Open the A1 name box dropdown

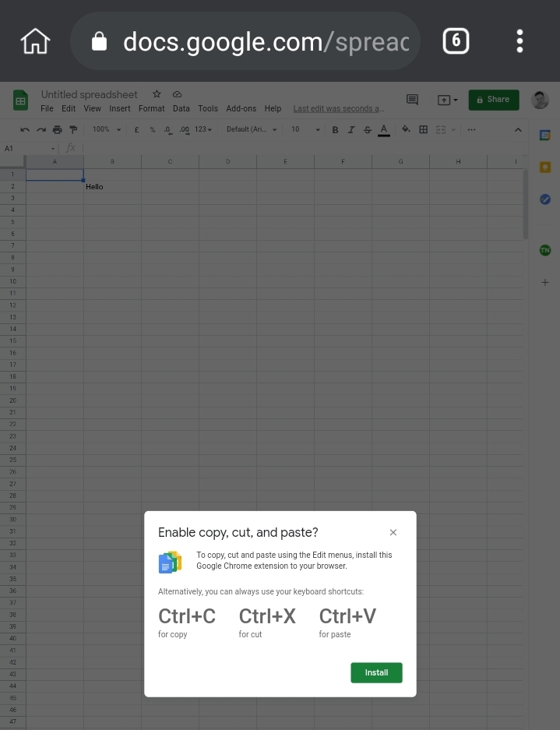click(x=53, y=149)
